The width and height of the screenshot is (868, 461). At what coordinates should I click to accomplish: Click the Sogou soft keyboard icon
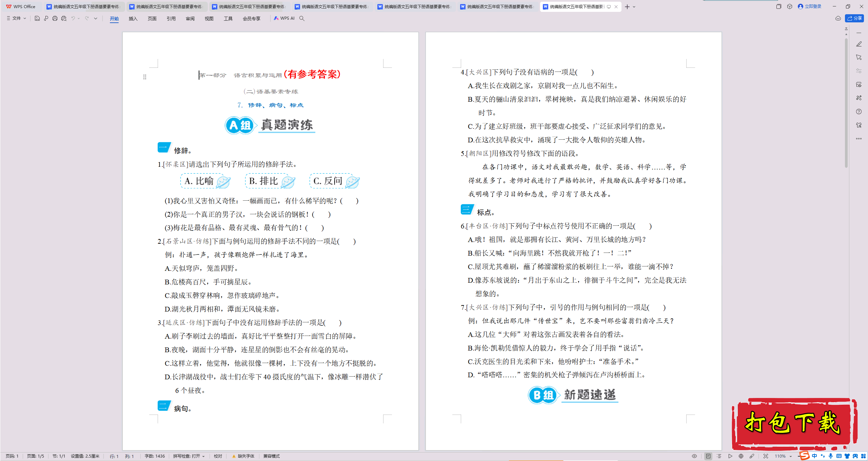[x=839, y=456]
